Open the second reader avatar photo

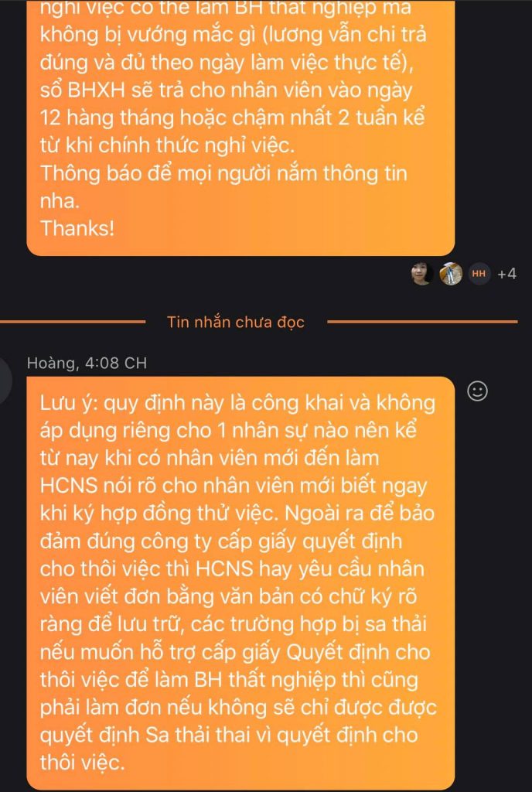450,274
